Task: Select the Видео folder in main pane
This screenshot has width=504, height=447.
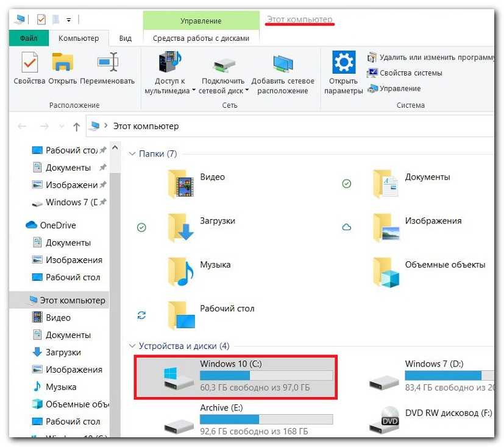Action: pyautogui.click(x=196, y=184)
